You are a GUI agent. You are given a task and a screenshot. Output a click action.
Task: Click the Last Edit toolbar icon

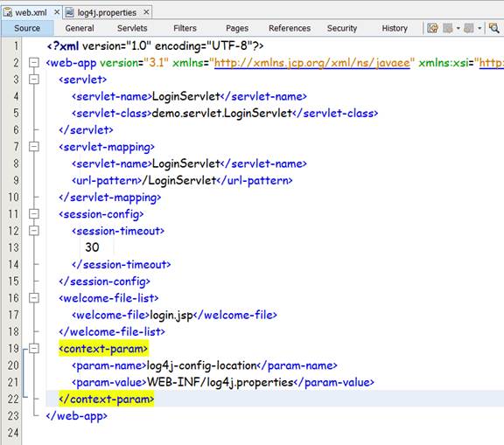(x=432, y=28)
